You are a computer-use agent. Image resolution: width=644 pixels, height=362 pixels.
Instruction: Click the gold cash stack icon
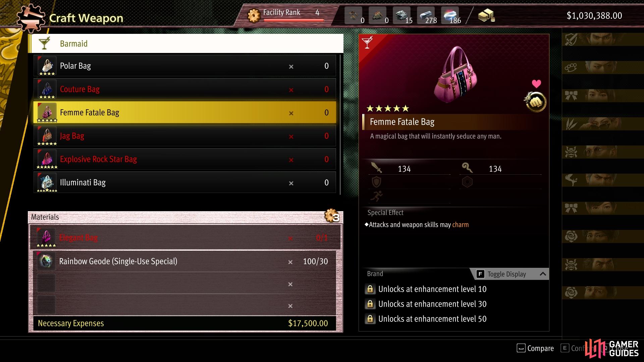click(486, 15)
